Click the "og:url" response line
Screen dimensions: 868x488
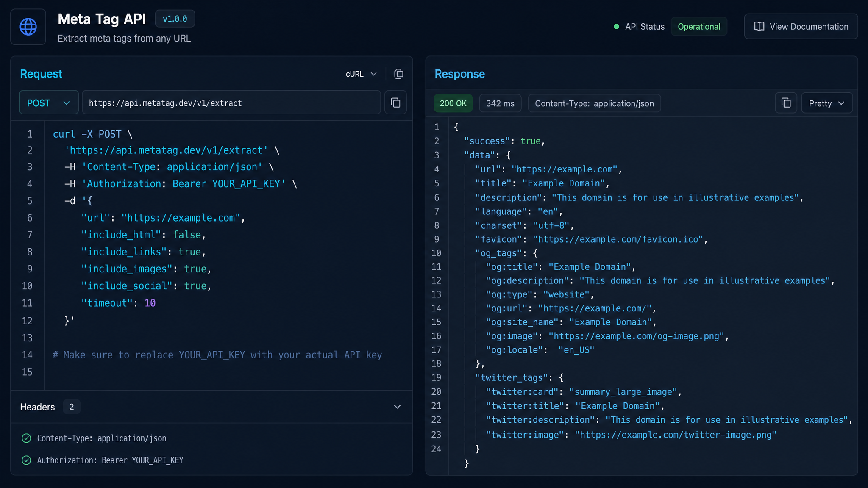pos(571,308)
